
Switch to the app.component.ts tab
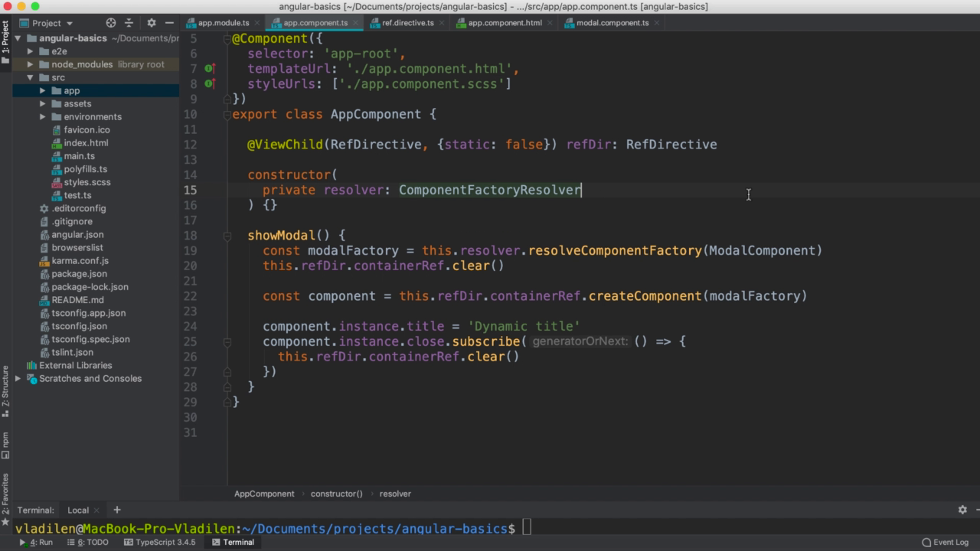click(315, 23)
